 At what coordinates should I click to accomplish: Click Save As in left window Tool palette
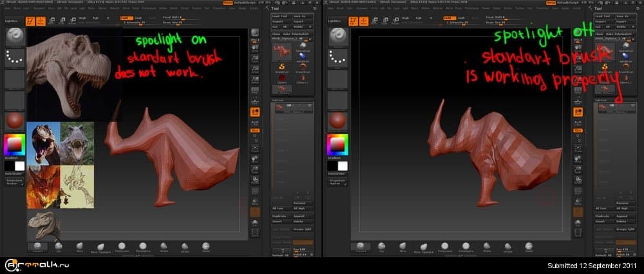point(303,16)
